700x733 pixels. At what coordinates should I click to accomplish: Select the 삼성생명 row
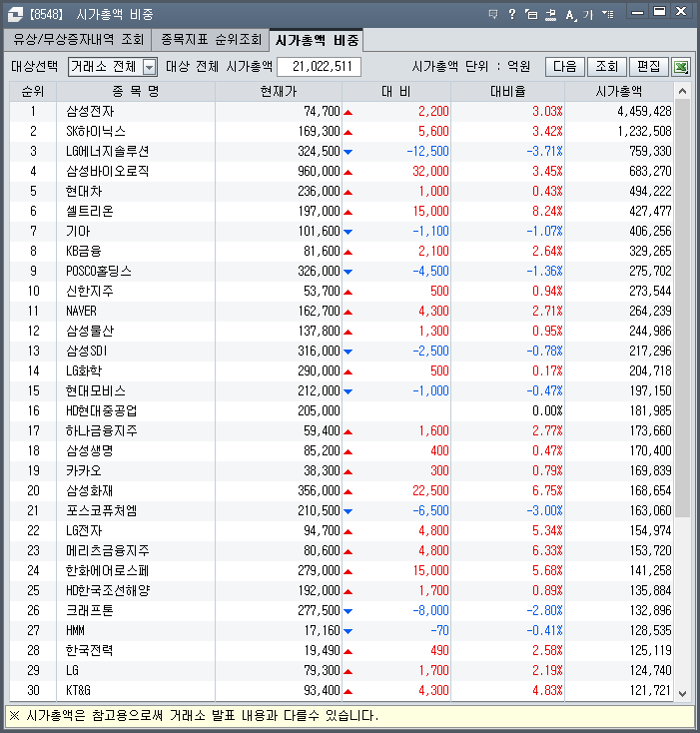pyautogui.click(x=342, y=450)
